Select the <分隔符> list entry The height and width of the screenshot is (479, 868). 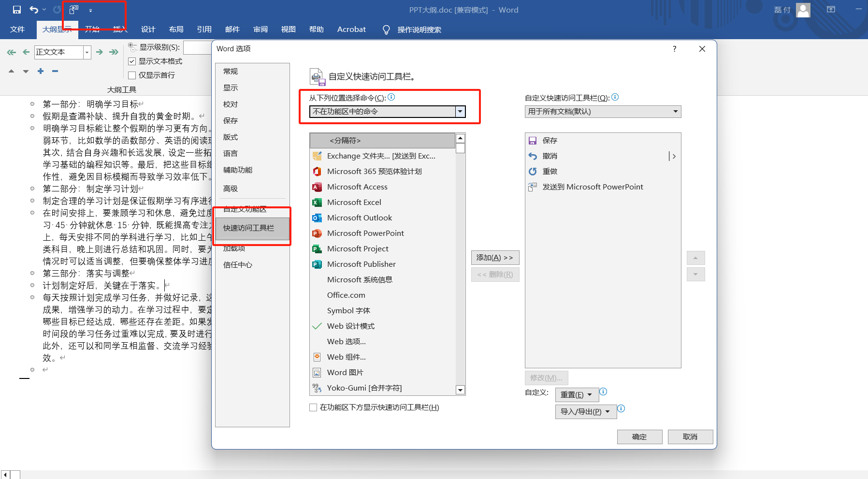pos(383,141)
